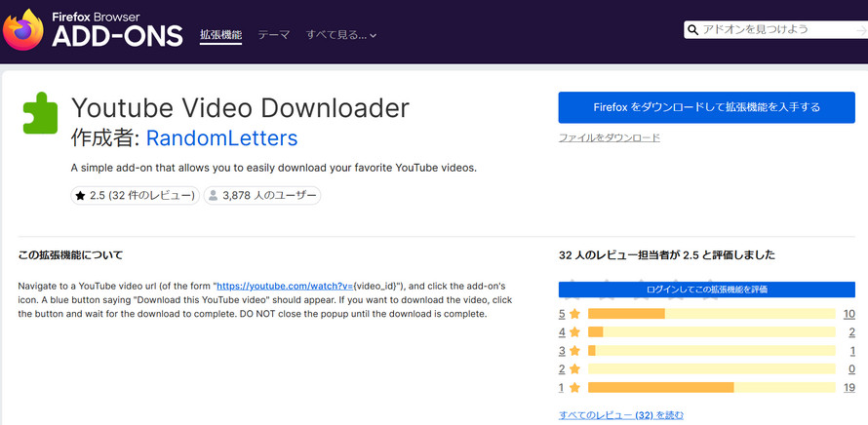The width and height of the screenshot is (868, 425).
Task: Click the star beside the 1 rating row
Action: (574, 387)
